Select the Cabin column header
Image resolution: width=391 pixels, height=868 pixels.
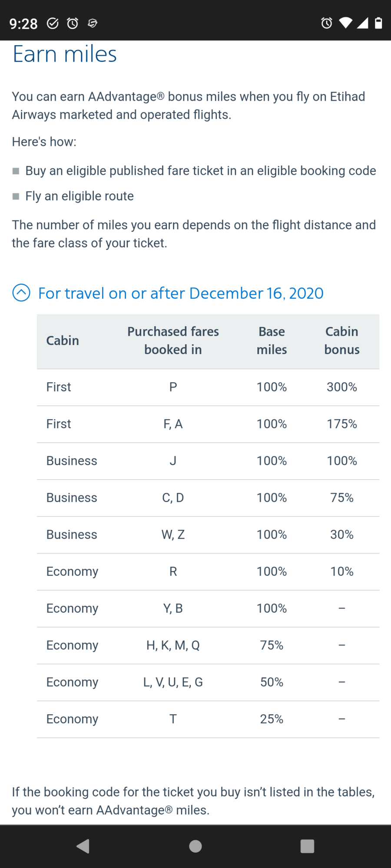[63, 341]
